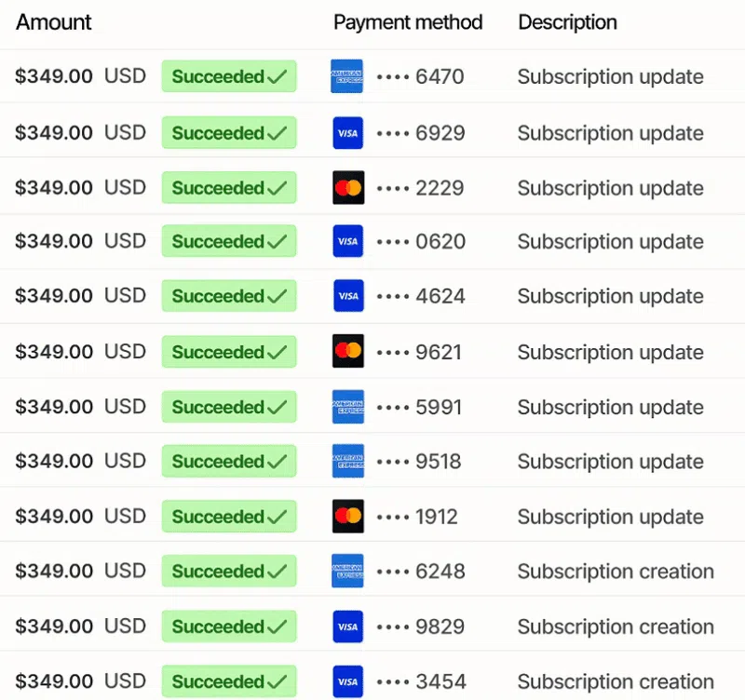The image size is (745, 700).
Task: Click the Visa icon next to 0620
Action: click(x=347, y=241)
